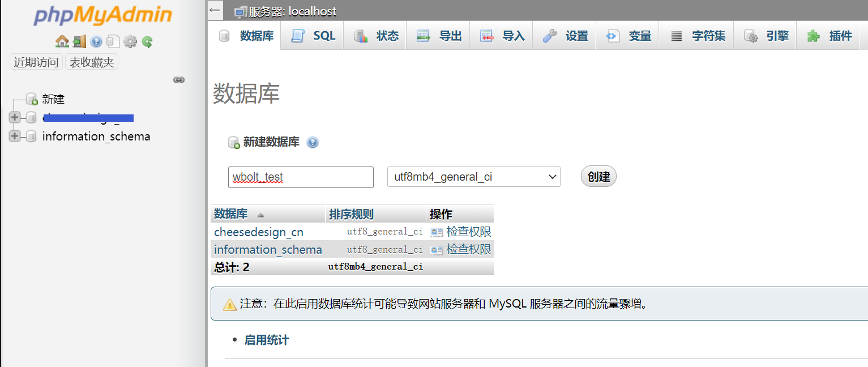Open the 导入 tab
This screenshot has height=367, width=868.
click(501, 35)
